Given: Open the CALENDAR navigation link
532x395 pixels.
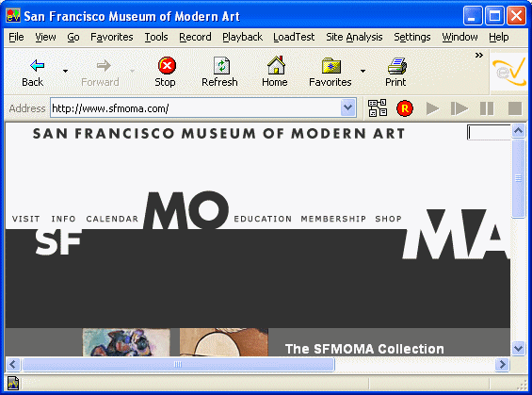Looking at the screenshot, I should [112, 219].
